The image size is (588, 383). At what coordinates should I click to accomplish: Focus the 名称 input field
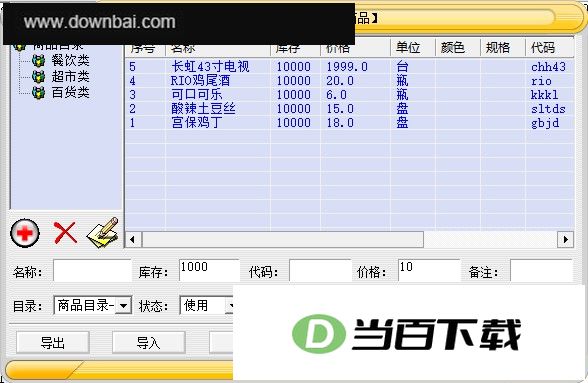(92, 270)
